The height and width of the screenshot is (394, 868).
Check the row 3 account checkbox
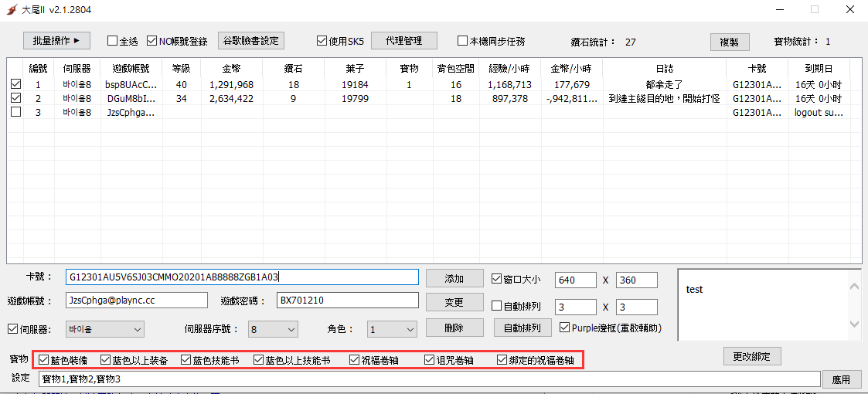point(15,112)
